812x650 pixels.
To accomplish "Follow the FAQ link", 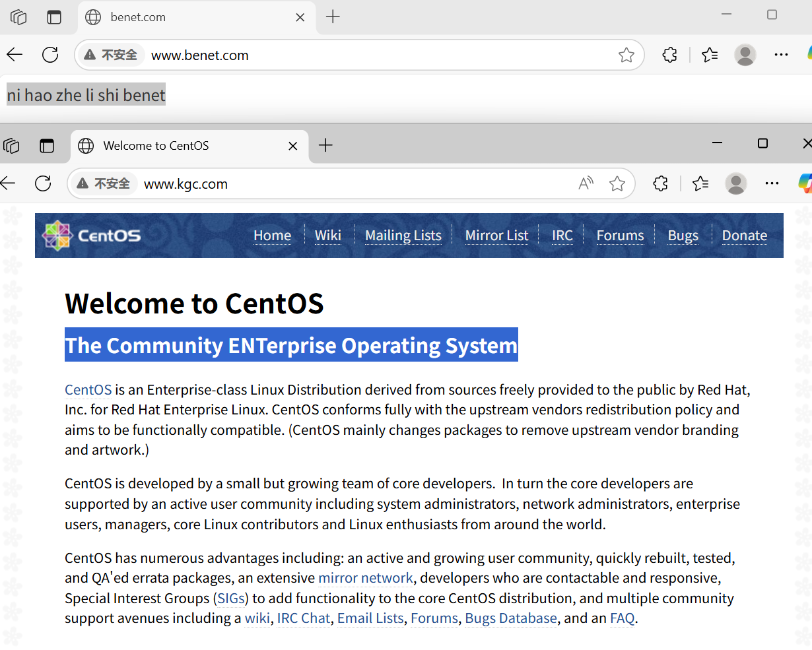I will click(623, 618).
